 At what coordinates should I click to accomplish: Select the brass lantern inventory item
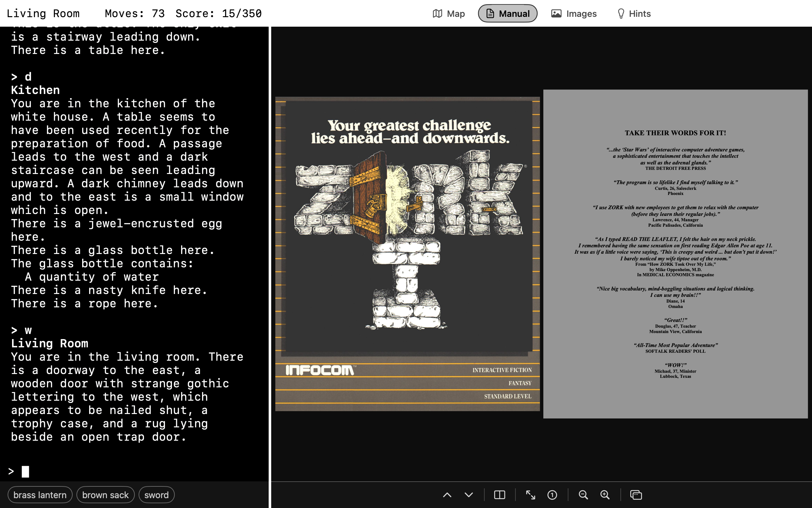pos(40,495)
